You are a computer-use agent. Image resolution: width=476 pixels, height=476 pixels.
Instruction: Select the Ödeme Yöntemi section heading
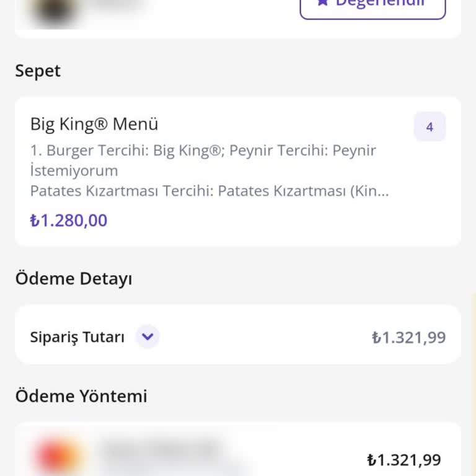pyautogui.click(x=81, y=396)
